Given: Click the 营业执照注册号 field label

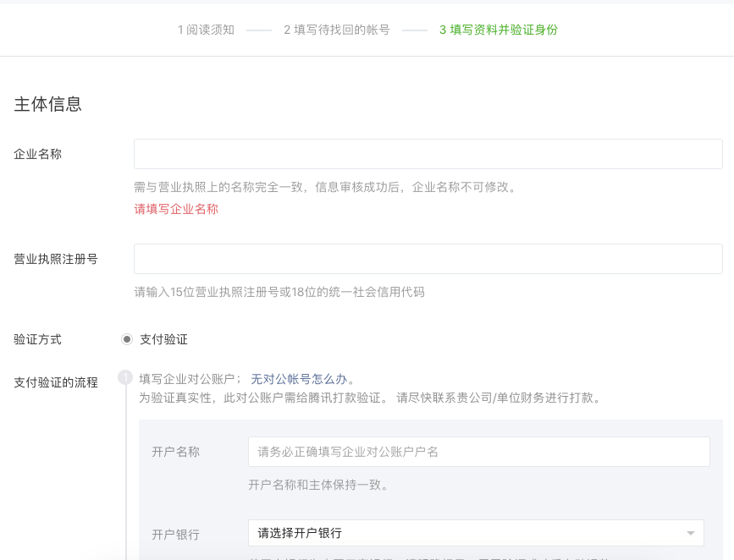Looking at the screenshot, I should tap(56, 259).
